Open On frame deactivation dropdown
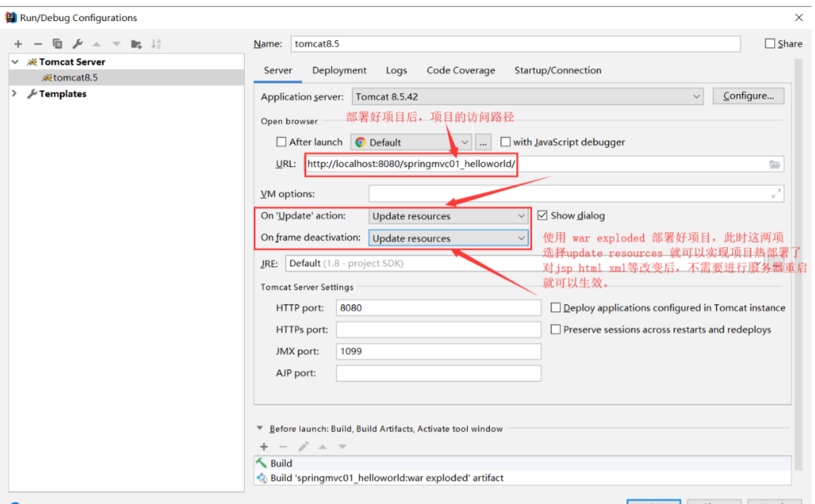The width and height of the screenshot is (815, 504). pyautogui.click(x=448, y=238)
